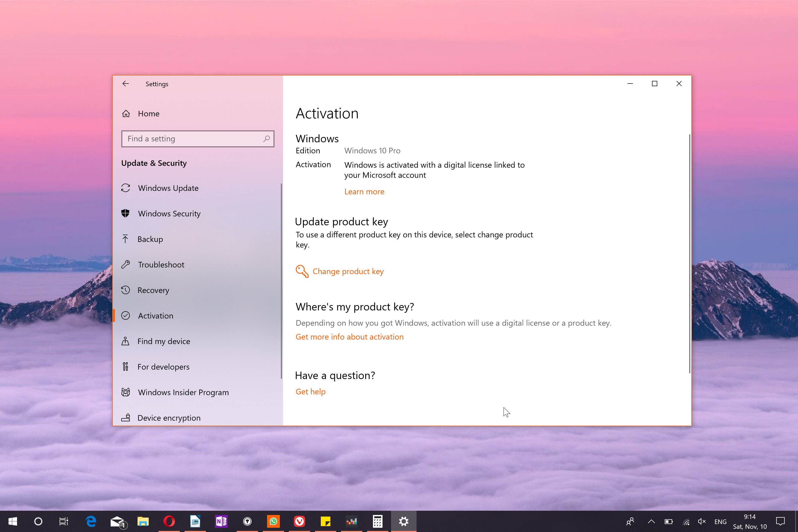Launch Microsoft Edge from the taskbar

pos(91,521)
